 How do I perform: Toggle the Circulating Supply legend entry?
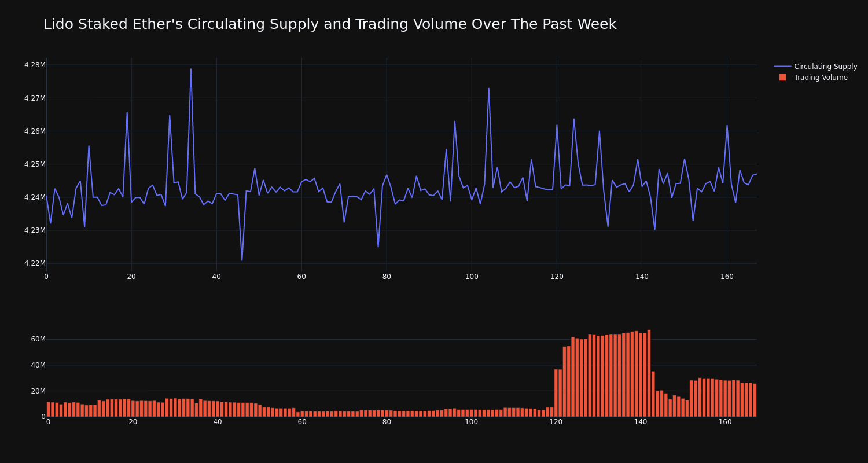click(x=815, y=67)
